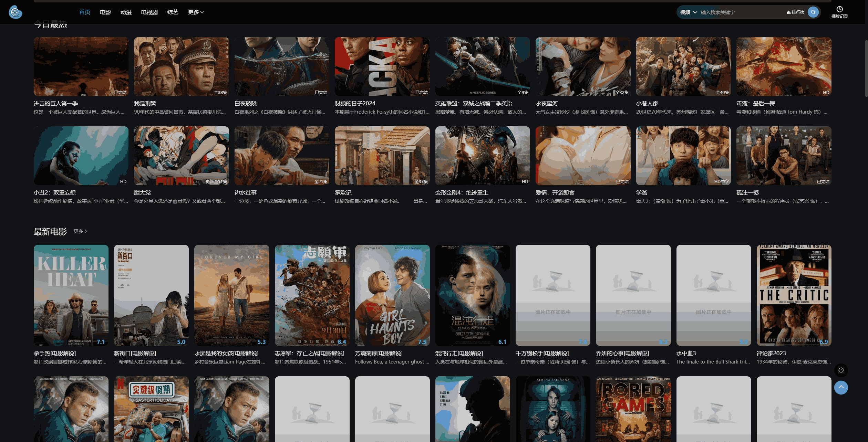Open 我是刑警 poster thumbnail
The height and width of the screenshot is (442, 868).
(182, 66)
